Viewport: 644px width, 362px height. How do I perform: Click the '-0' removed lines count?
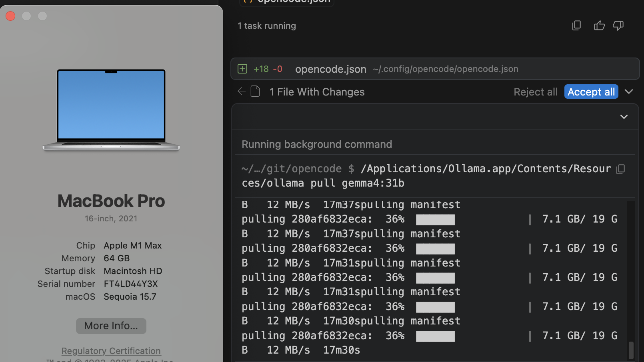278,69
